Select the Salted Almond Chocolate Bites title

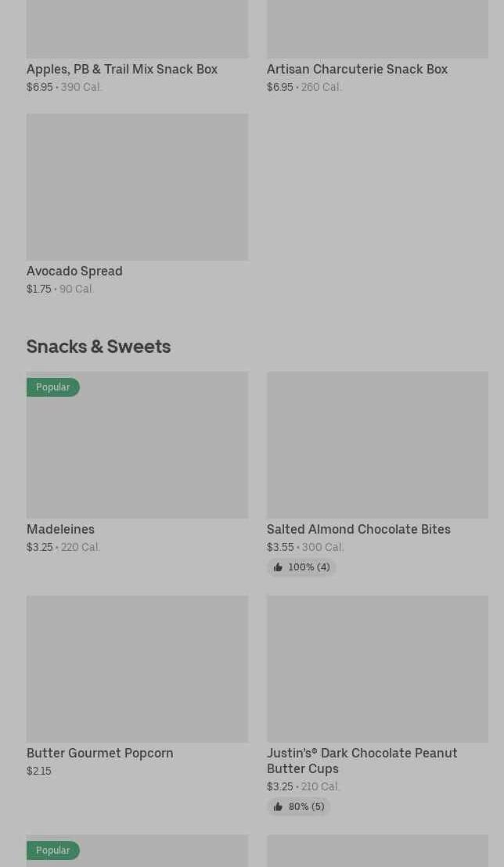pyautogui.click(x=358, y=529)
